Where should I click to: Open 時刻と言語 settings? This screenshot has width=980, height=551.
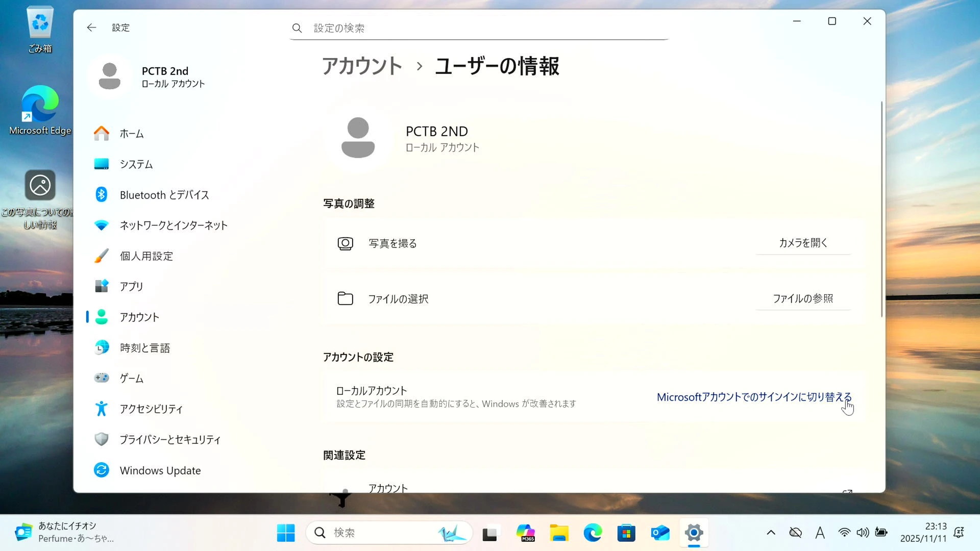click(144, 348)
